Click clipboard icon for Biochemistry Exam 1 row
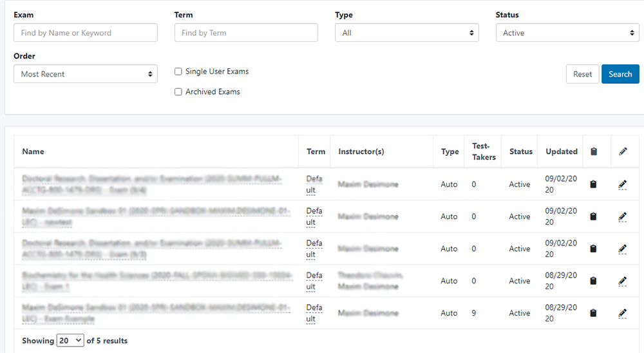Screen dimensions: 644x353 [593, 281]
